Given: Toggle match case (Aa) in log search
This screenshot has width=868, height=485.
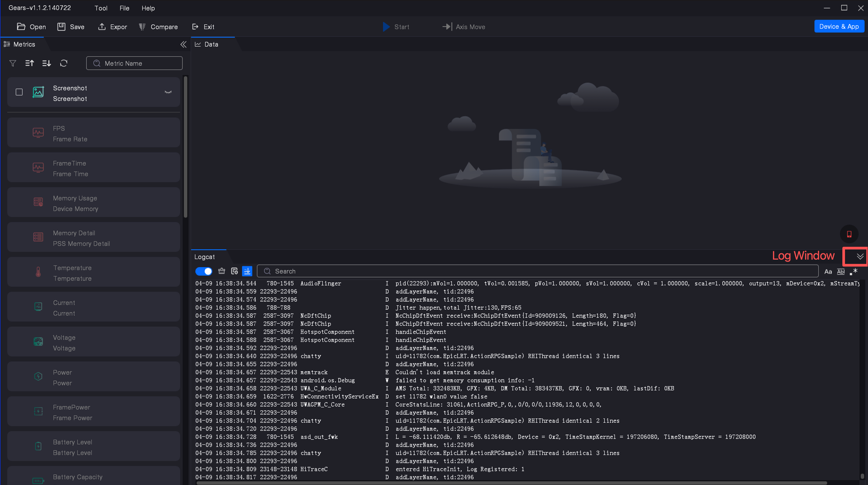Looking at the screenshot, I should click(828, 272).
